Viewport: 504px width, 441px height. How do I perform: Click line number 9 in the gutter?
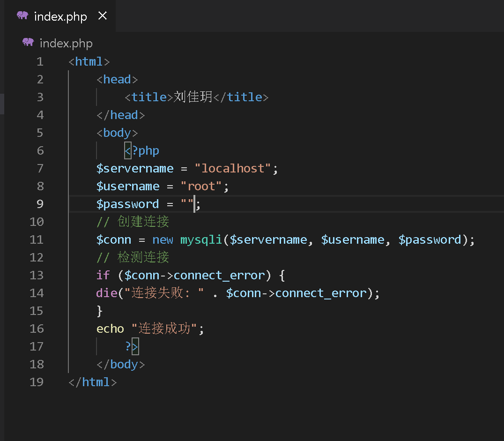click(39, 204)
